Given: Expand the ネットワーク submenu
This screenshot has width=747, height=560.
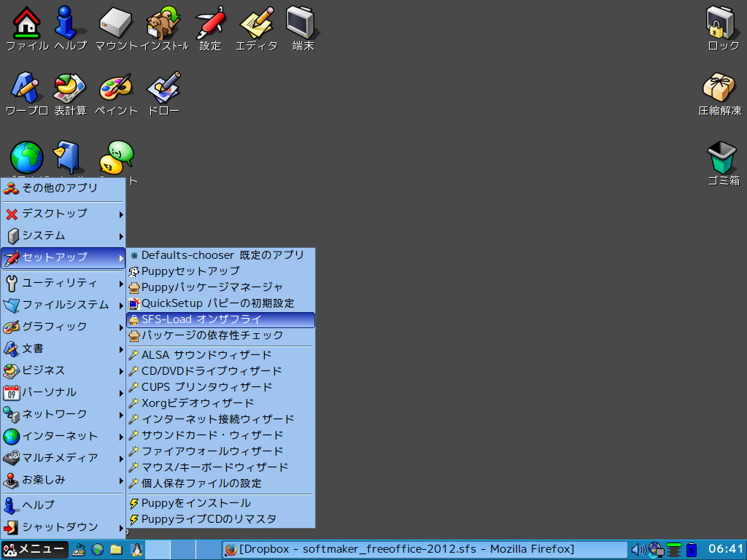Looking at the screenshot, I should 63,415.
